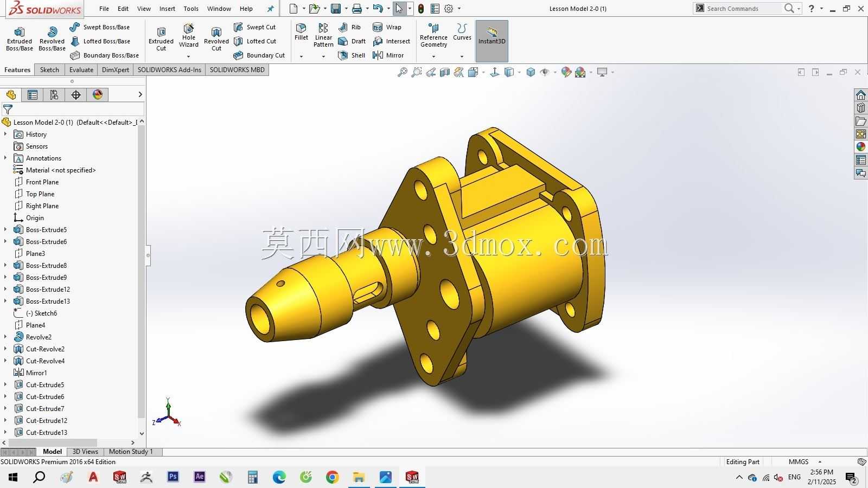The height and width of the screenshot is (488, 868).
Task: Expand the Revolve2 feature node
Action: click(x=5, y=337)
